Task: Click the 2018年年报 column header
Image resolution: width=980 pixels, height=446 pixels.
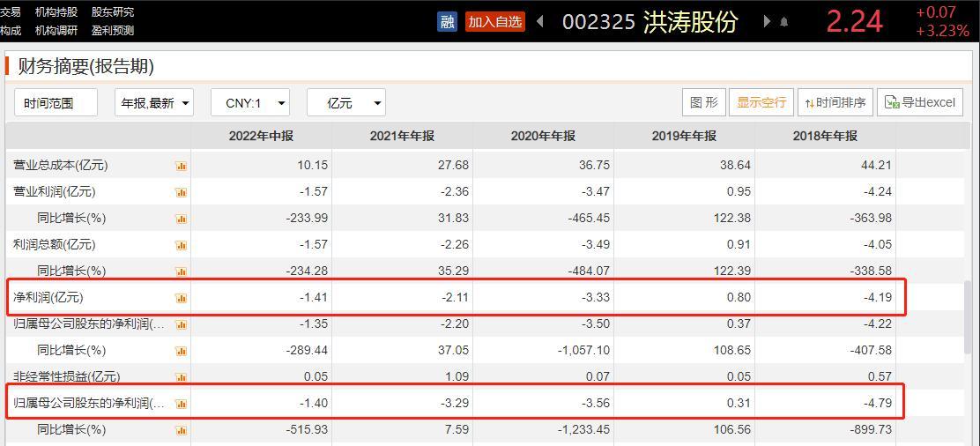Action: 825,137
